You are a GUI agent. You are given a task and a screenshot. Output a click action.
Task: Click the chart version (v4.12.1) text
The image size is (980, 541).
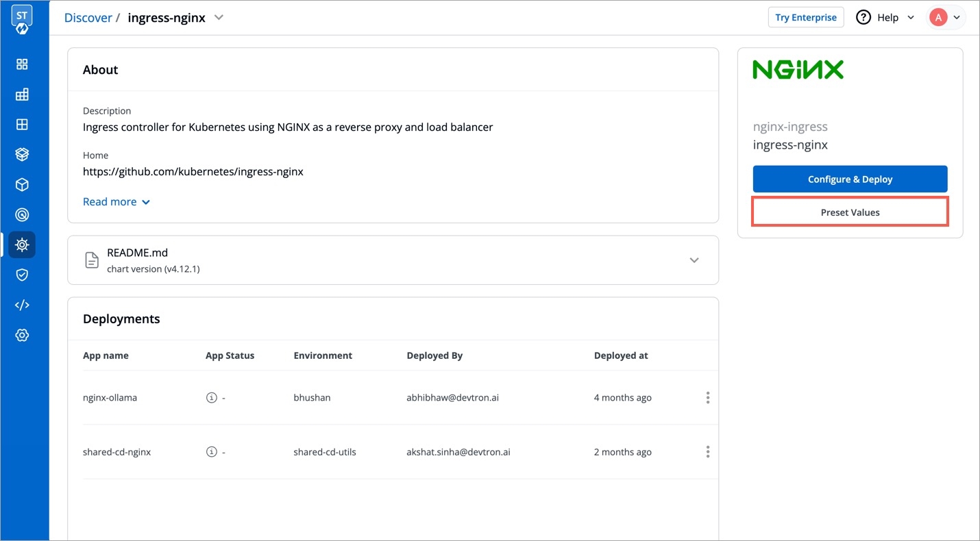(154, 269)
